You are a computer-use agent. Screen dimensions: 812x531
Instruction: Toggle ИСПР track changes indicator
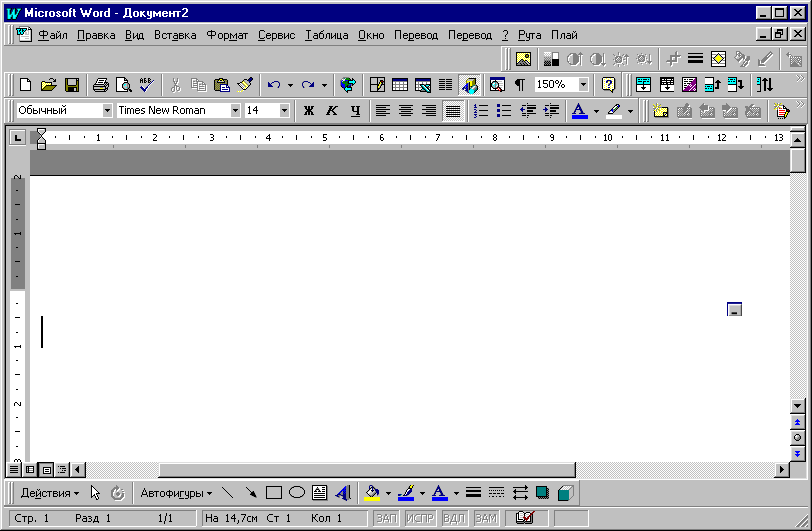[x=420, y=518]
